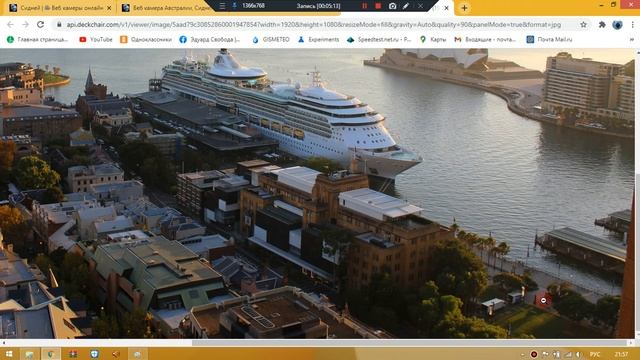Bookmark this page with the star icon
This screenshot has height=360, width=640.
point(583,24)
